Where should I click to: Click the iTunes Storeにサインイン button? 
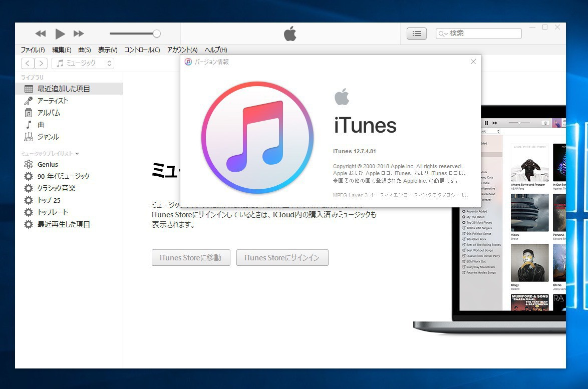click(x=282, y=258)
